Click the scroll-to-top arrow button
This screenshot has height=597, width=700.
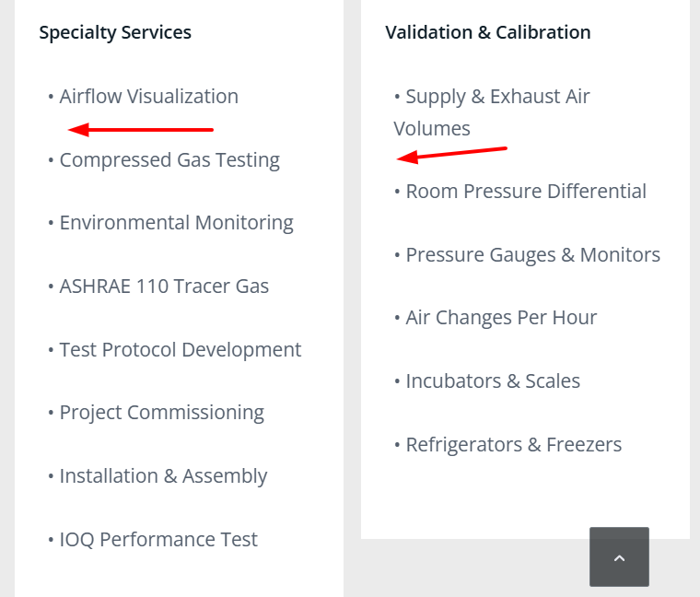click(x=619, y=556)
